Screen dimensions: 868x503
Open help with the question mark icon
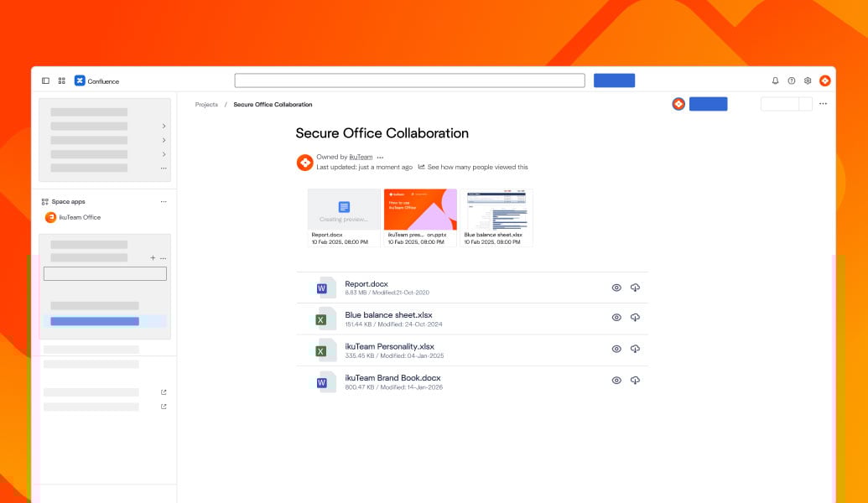pyautogui.click(x=790, y=80)
